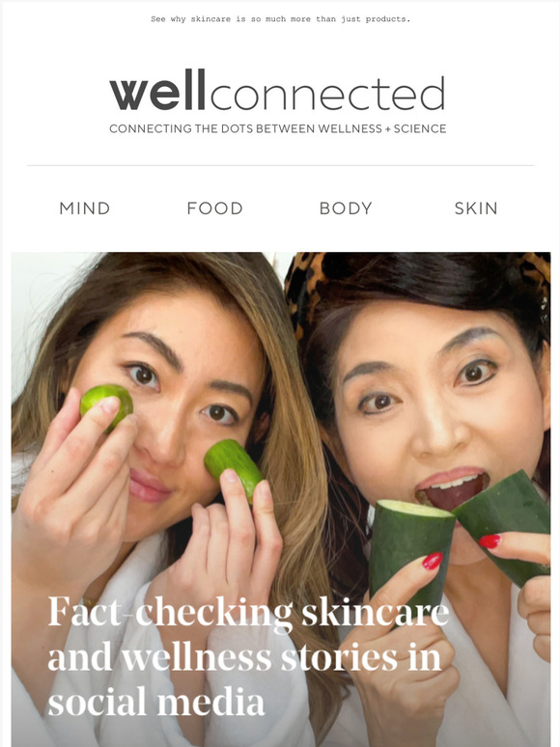560x747 pixels.
Task: Select the BODY navigation item
Action: point(346,208)
